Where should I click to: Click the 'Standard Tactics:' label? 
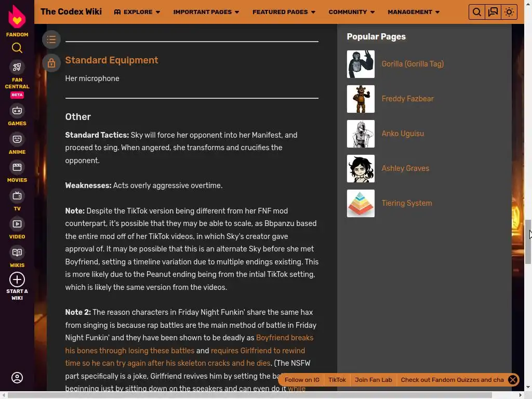click(97, 135)
